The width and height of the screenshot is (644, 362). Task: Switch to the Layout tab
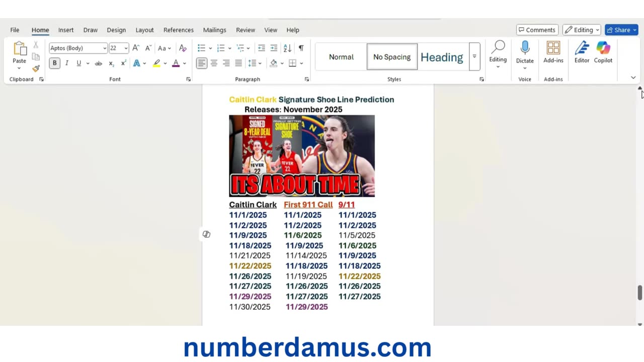click(x=144, y=30)
